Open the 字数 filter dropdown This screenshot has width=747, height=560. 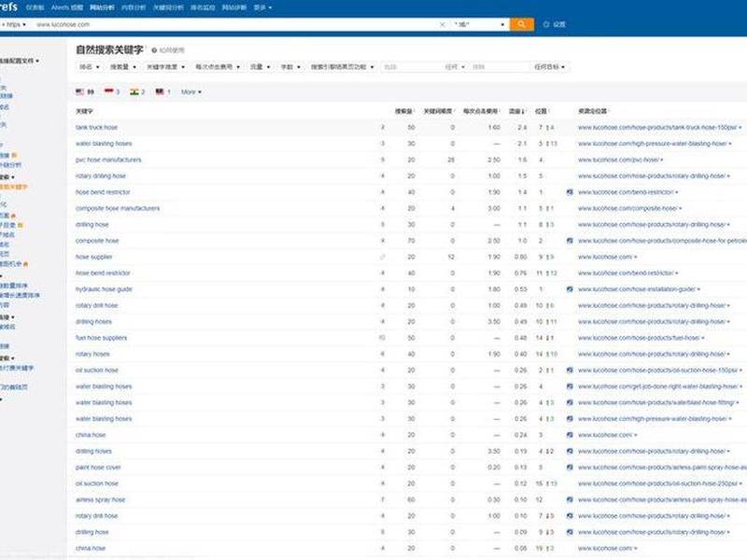coord(290,67)
